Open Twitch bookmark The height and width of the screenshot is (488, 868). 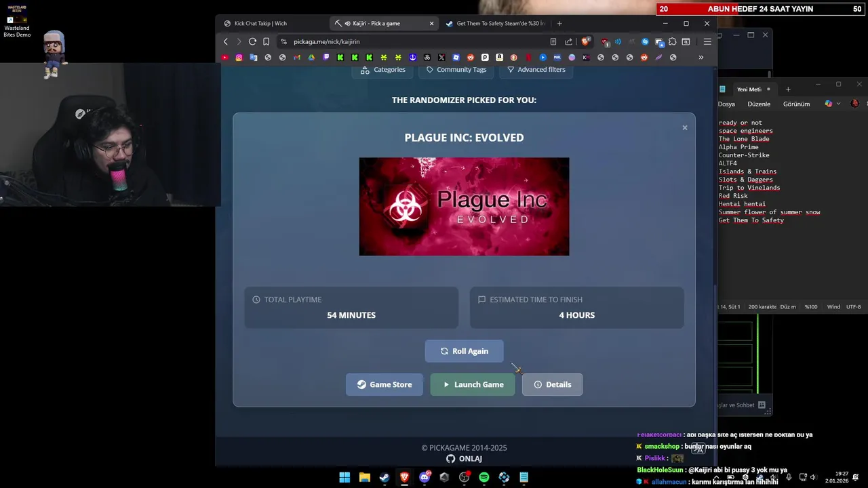tap(325, 58)
